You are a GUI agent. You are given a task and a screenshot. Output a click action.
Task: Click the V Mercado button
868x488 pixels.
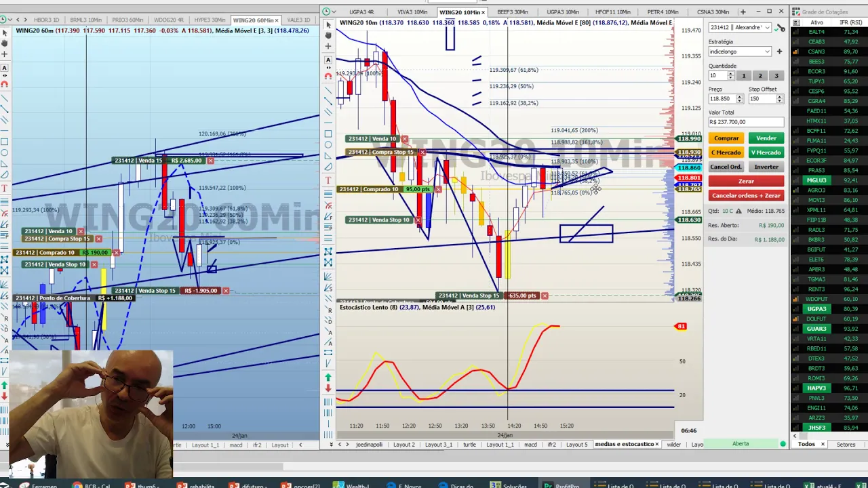766,152
